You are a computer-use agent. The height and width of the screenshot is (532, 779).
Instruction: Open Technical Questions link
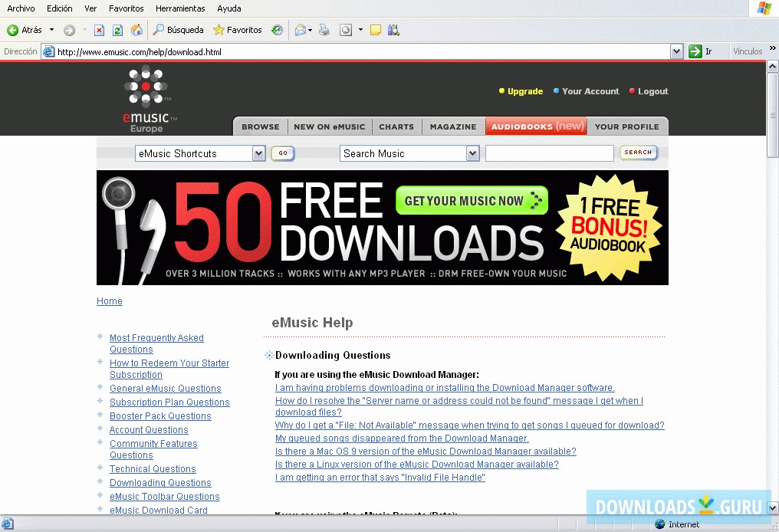[x=153, y=469]
